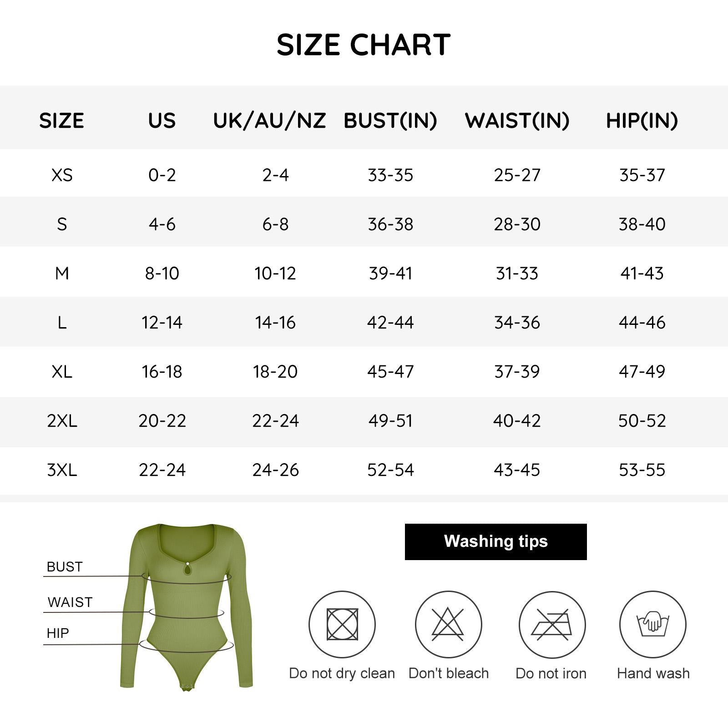
Task: Select the do not iron icon
Action: coord(552,624)
